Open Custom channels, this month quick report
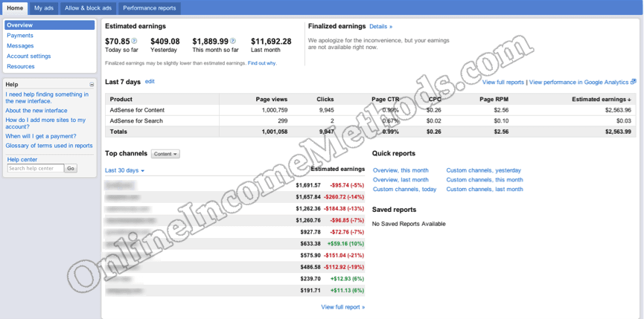 [x=485, y=180]
